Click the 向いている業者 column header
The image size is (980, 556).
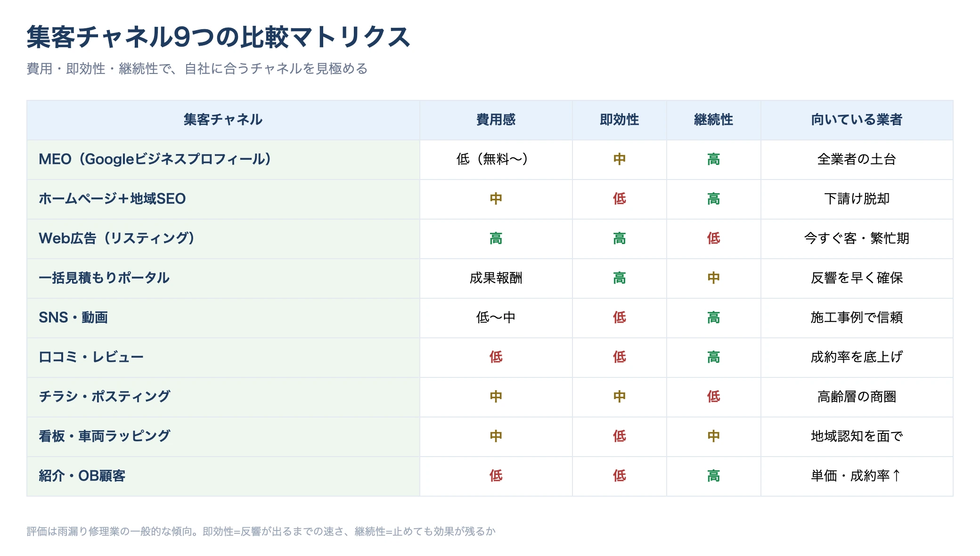pos(857,120)
